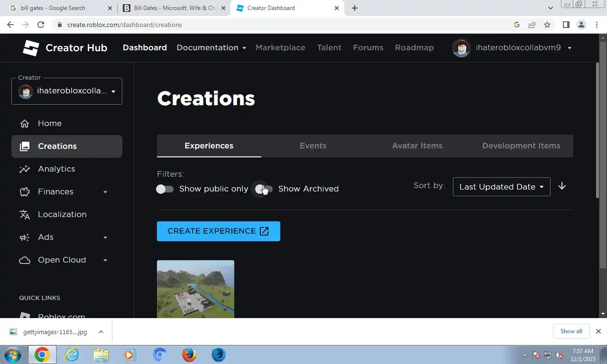Toggle the Show public only switch
The width and height of the screenshot is (607, 364).
point(165,189)
